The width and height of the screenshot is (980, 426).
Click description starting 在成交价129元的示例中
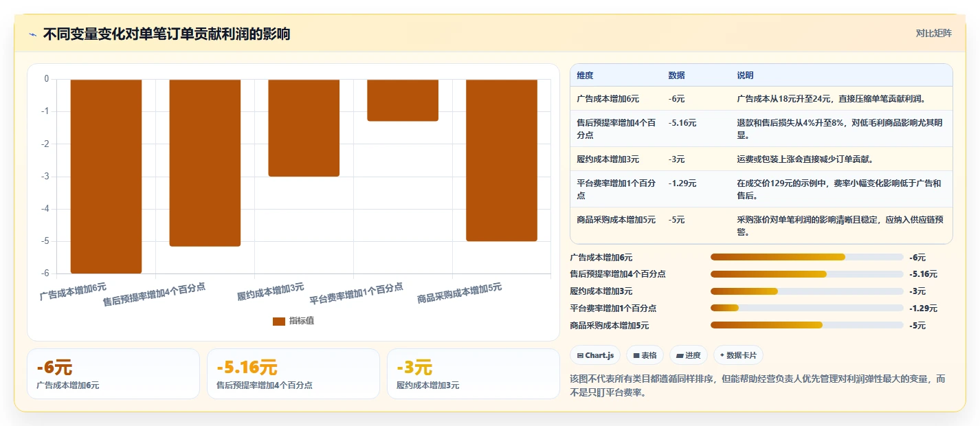(839, 189)
